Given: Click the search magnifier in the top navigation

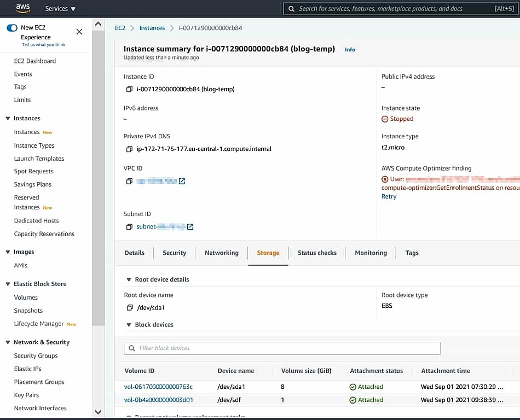Looking at the screenshot, I should (292, 8).
